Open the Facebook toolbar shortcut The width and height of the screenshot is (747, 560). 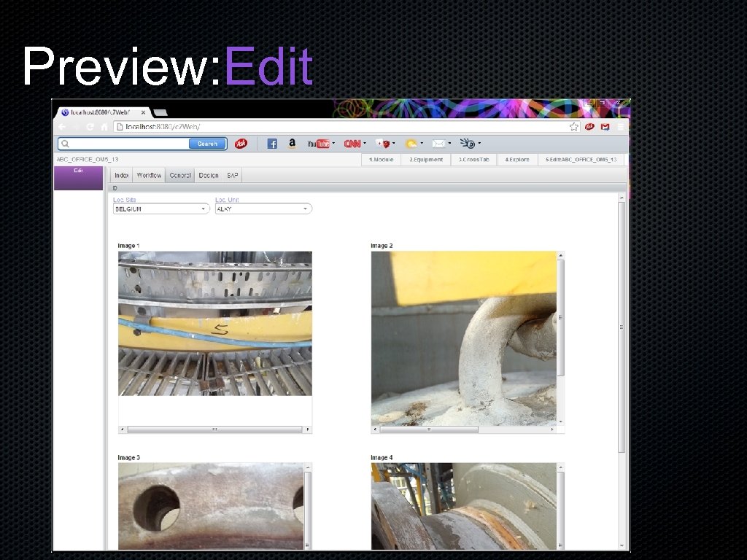tap(272, 144)
